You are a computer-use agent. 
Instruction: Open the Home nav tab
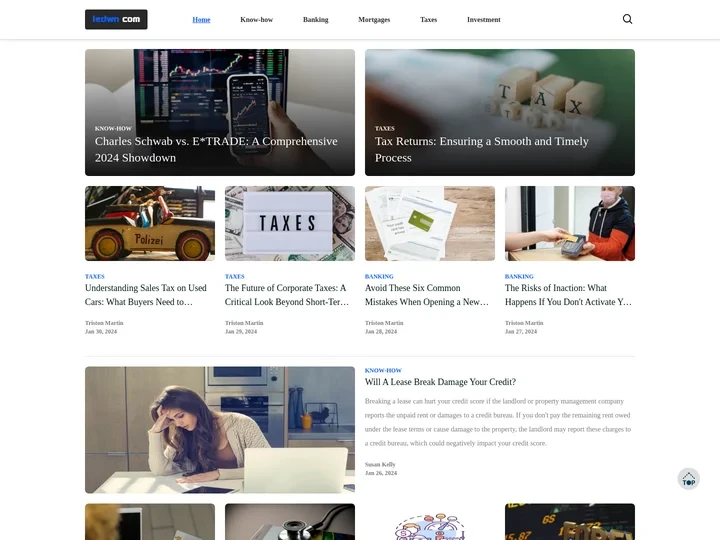pos(201,20)
